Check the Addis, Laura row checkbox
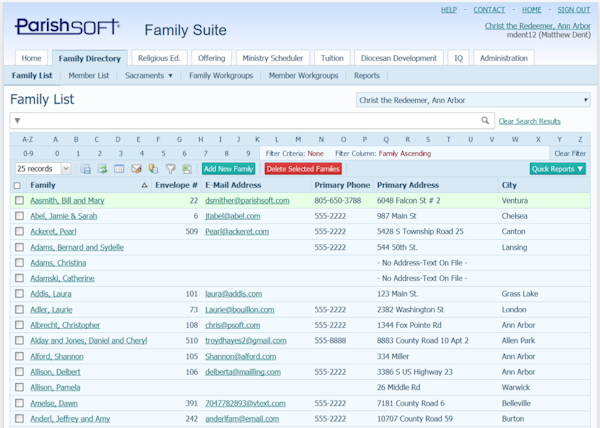This screenshot has height=428, width=600. pos(19,294)
